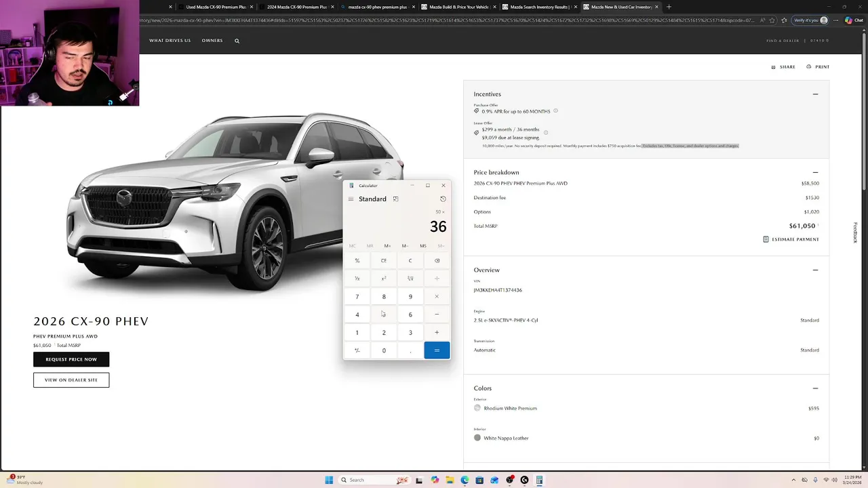The width and height of the screenshot is (868, 488).
Task: Click the White Nappa Leather interior swatch
Action: click(x=477, y=438)
